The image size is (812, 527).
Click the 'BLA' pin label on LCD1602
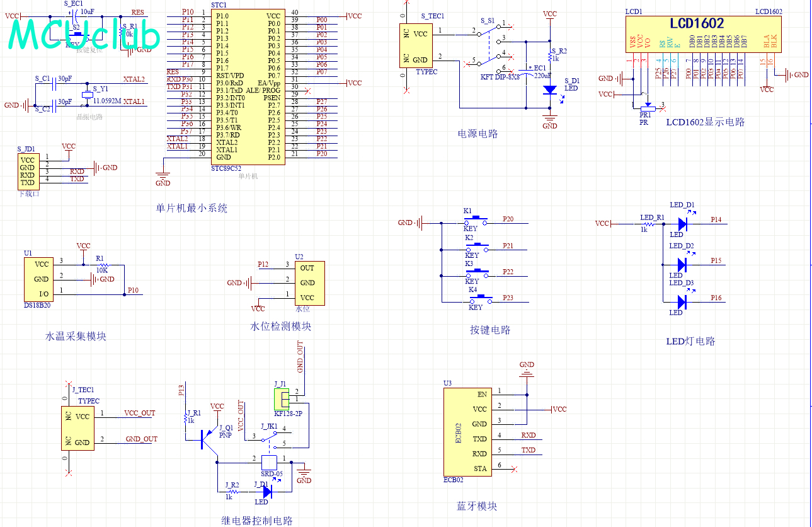click(766, 42)
